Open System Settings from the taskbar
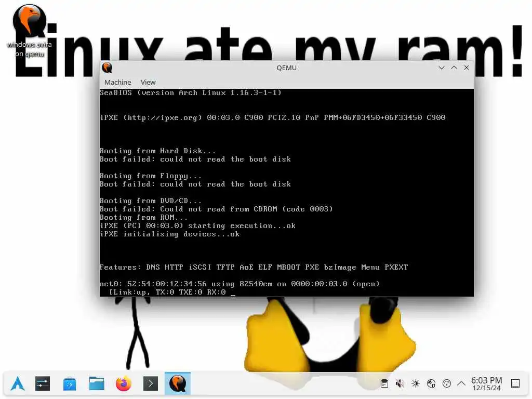Screen dimensions: 532x399 pos(43,384)
